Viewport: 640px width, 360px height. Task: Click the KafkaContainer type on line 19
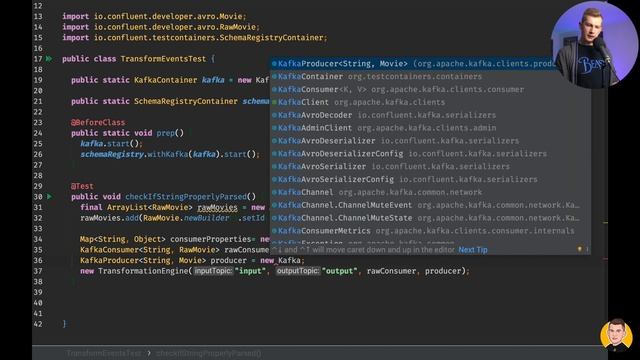coord(165,80)
